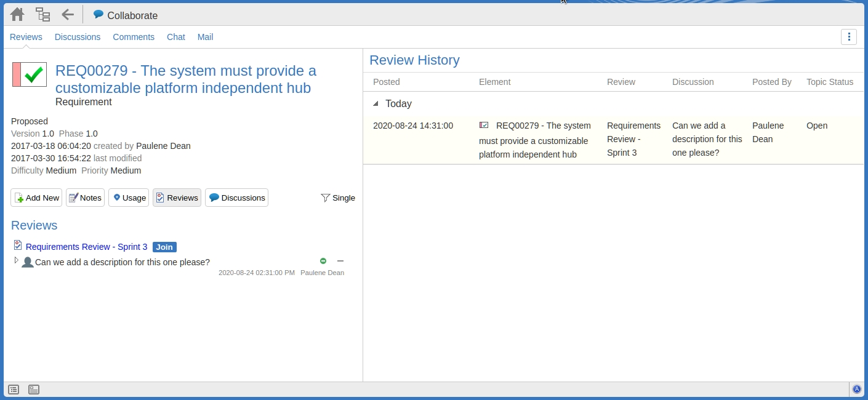Switch to the Chat tab
Viewport: 868px width, 400px height.
click(x=175, y=37)
